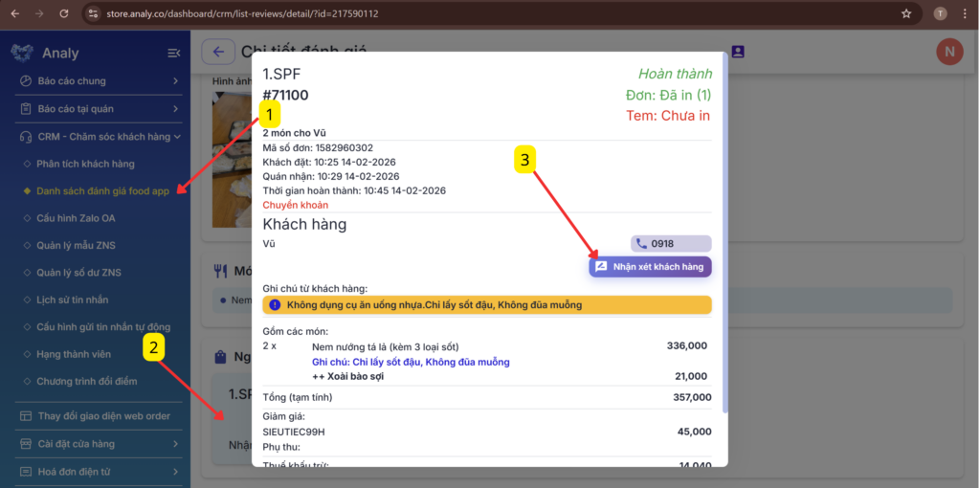Click the phone icon next to 0918
Image resolution: width=980 pixels, height=488 pixels.
(x=641, y=244)
